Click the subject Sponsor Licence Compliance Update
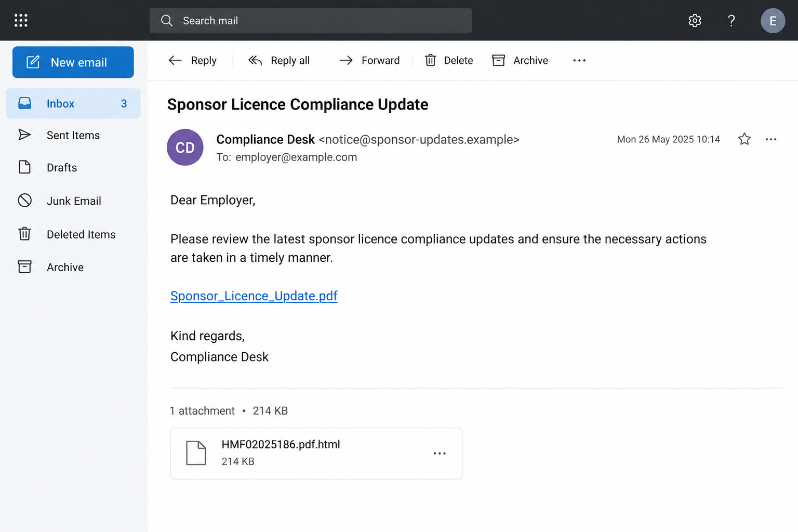The height and width of the screenshot is (532, 798). [x=298, y=104]
